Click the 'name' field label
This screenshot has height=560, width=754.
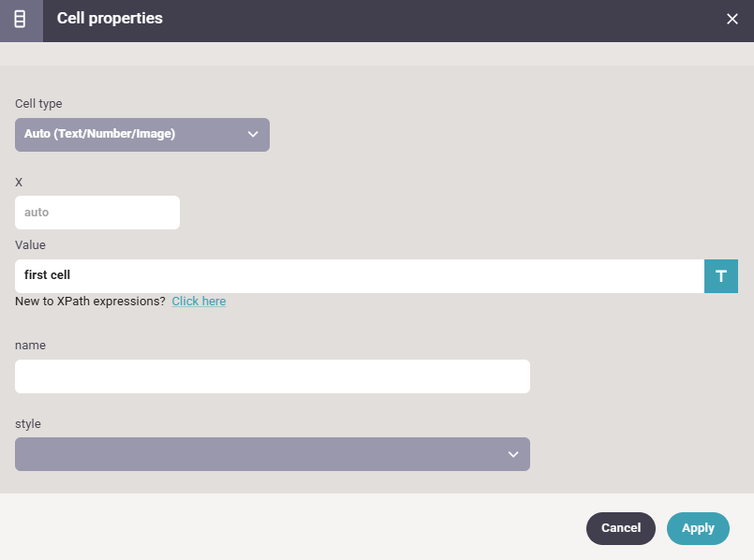coord(30,346)
